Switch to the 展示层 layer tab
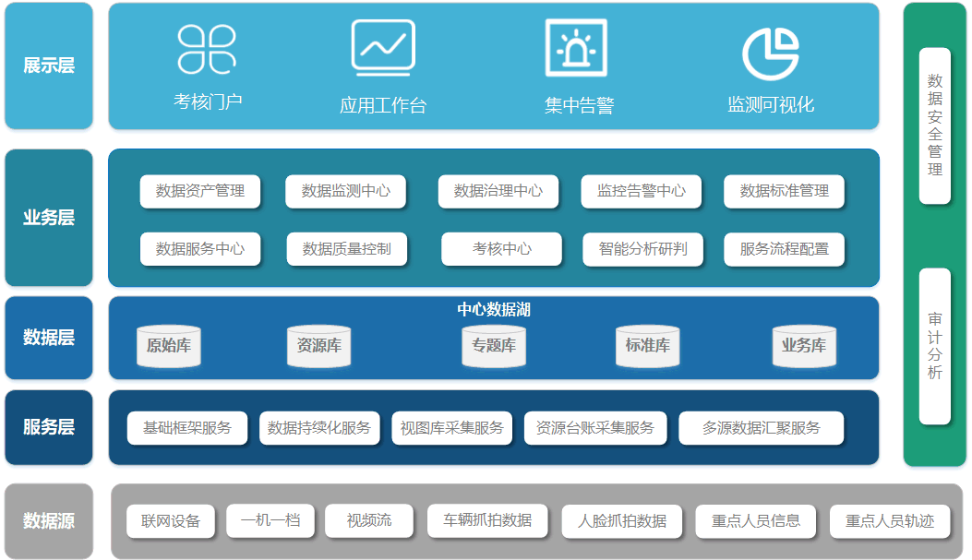972x560 pixels. 49,66
